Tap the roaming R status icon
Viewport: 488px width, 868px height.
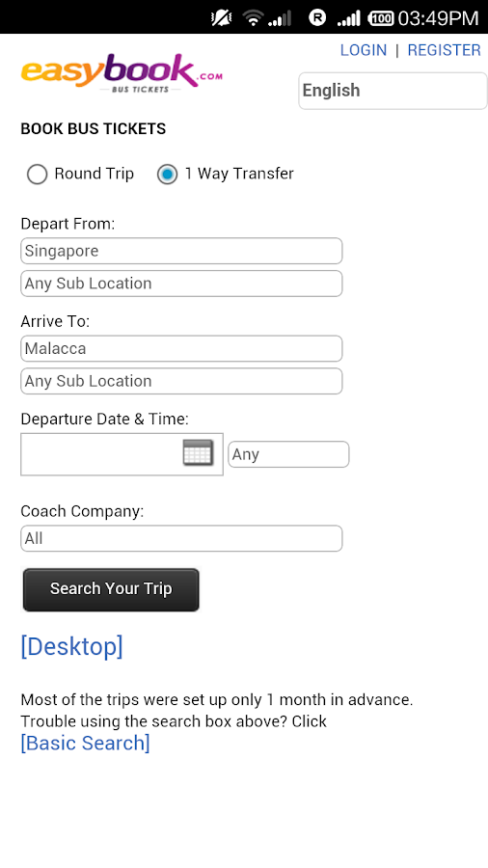[317, 17]
